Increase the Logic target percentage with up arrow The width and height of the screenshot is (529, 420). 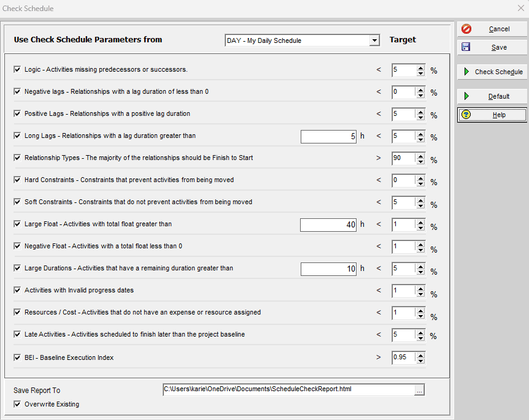point(420,67)
